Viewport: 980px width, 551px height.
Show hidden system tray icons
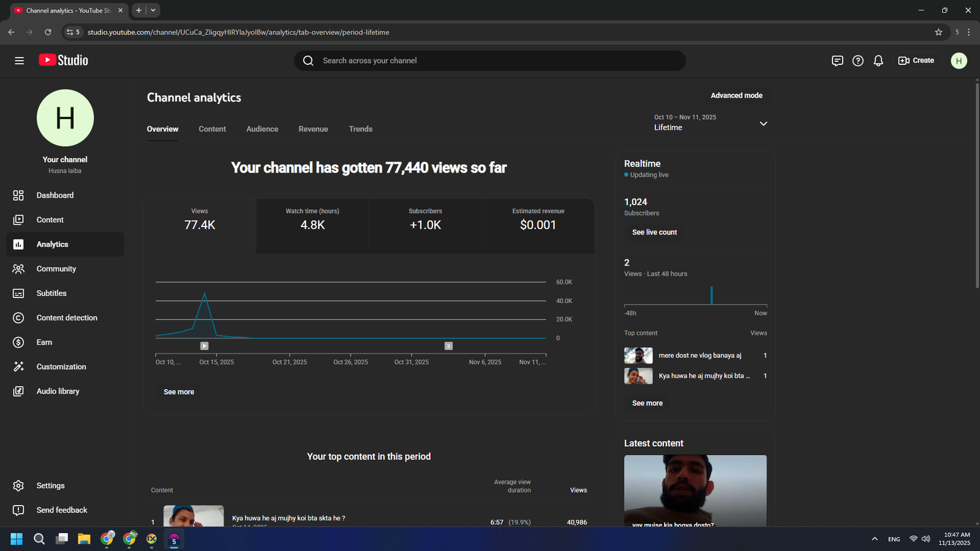tap(874, 539)
